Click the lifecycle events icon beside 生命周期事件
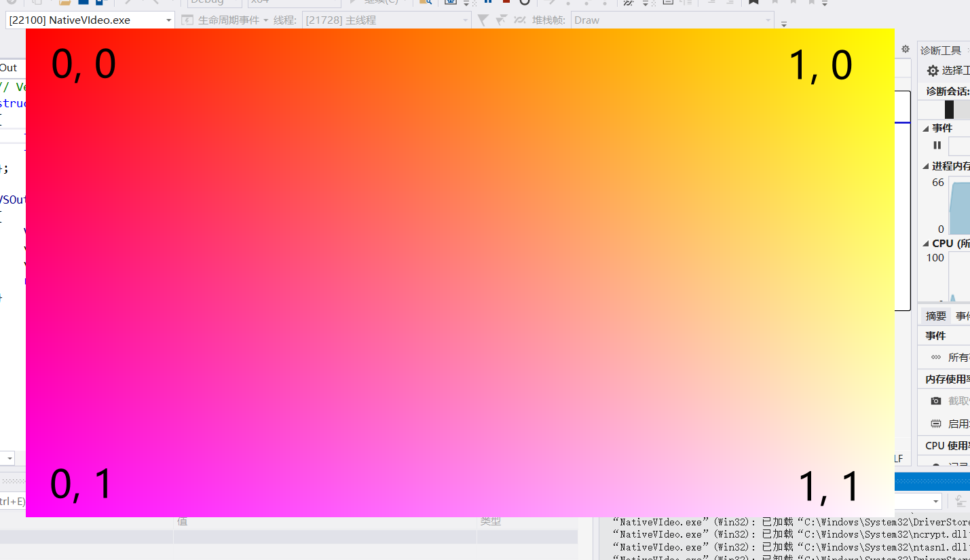 (x=187, y=20)
